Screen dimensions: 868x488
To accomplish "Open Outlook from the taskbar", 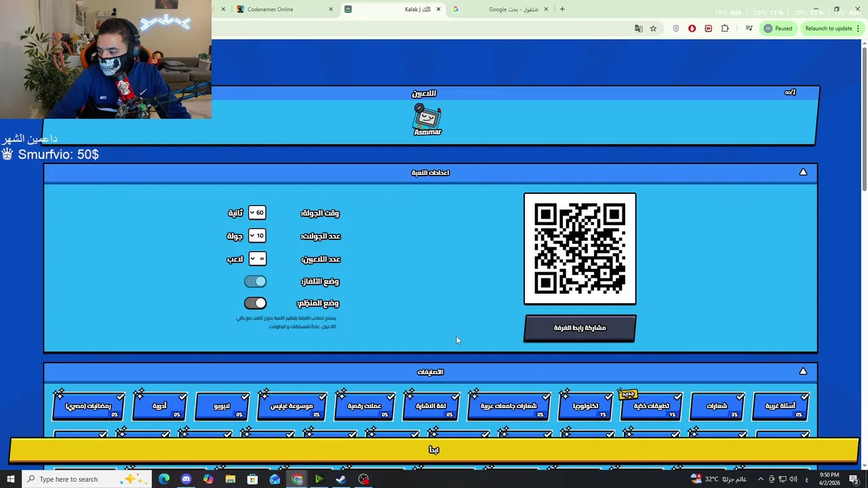I will click(275, 479).
